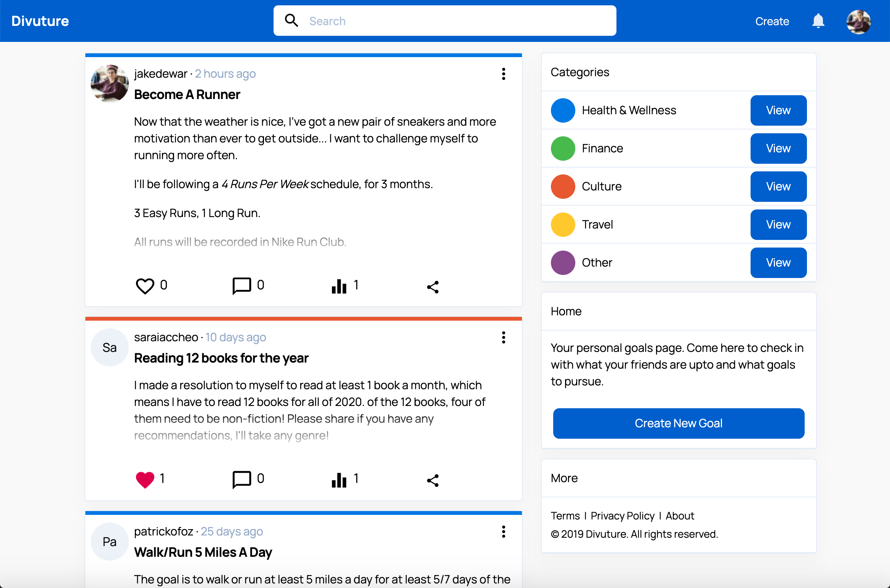
Task: Unlike the Reading 12 books post
Action: pos(145,479)
